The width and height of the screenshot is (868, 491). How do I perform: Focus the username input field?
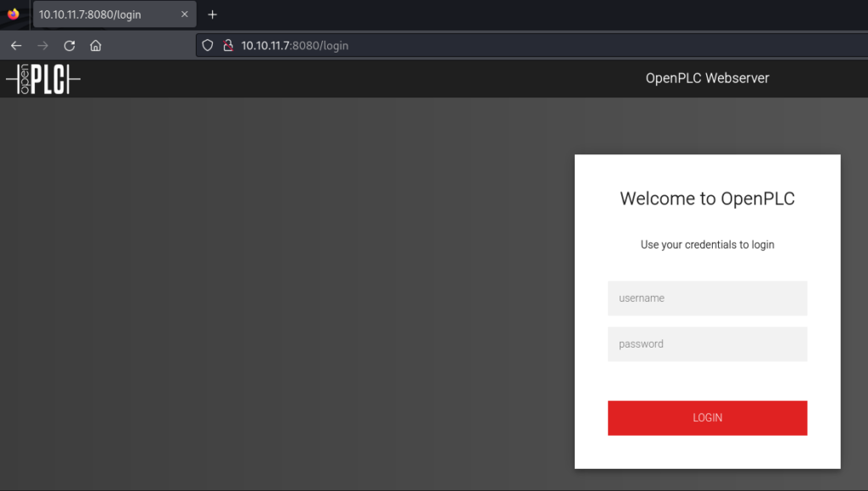[x=707, y=299]
